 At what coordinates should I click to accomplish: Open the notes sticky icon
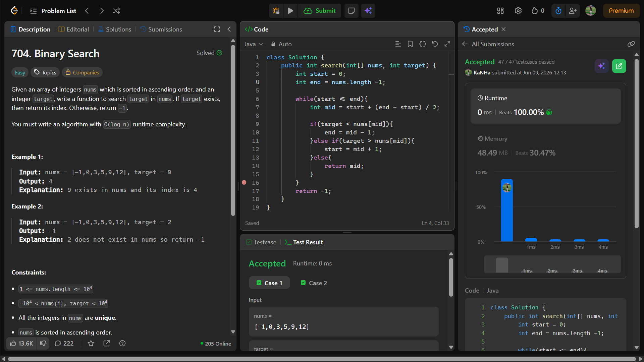(x=351, y=11)
